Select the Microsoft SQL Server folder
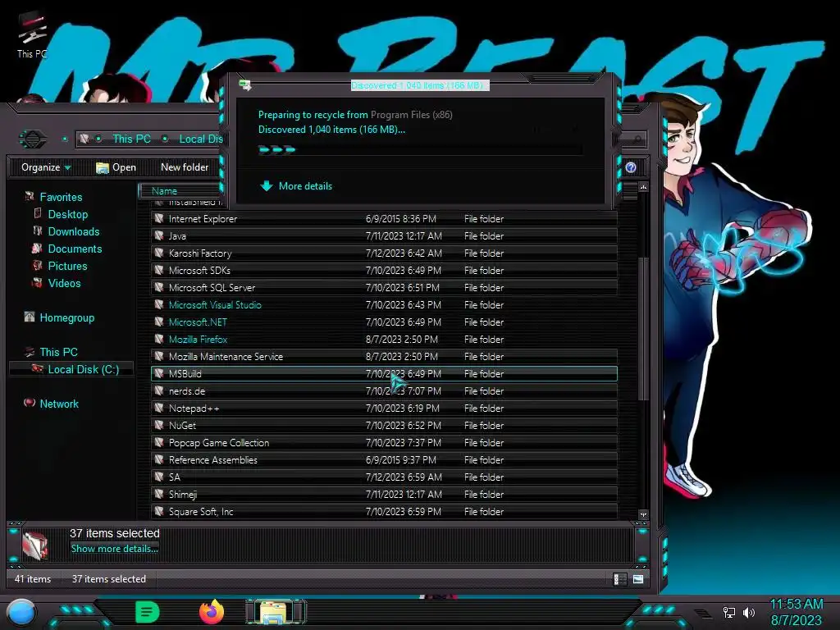Image resolution: width=840 pixels, height=630 pixels. click(384, 287)
